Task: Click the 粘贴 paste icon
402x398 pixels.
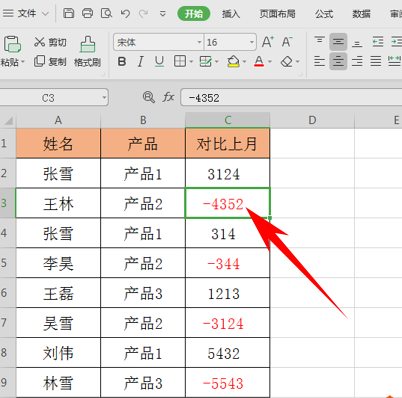Action: (12, 44)
